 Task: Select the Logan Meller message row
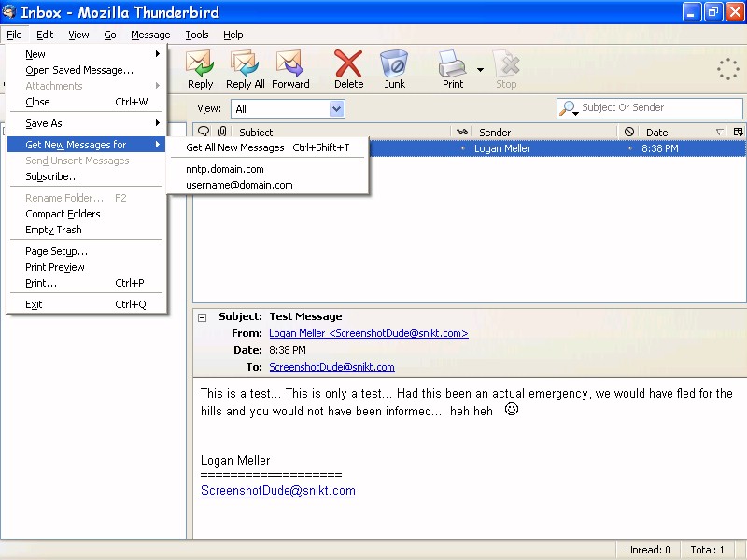click(470, 148)
